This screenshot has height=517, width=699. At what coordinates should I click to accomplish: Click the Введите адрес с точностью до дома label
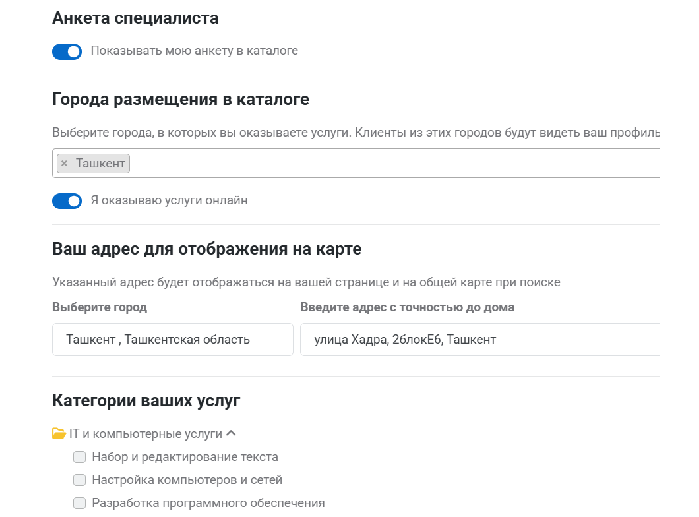(407, 307)
